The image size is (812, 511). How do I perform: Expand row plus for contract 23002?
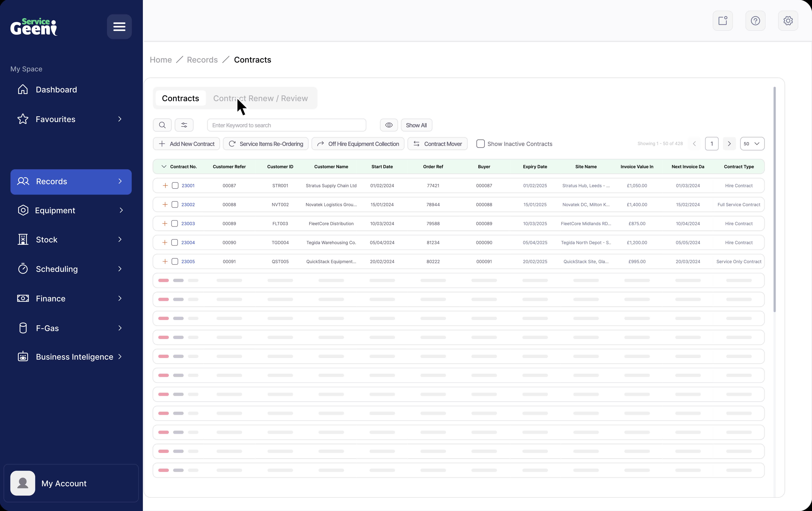pyautogui.click(x=165, y=205)
